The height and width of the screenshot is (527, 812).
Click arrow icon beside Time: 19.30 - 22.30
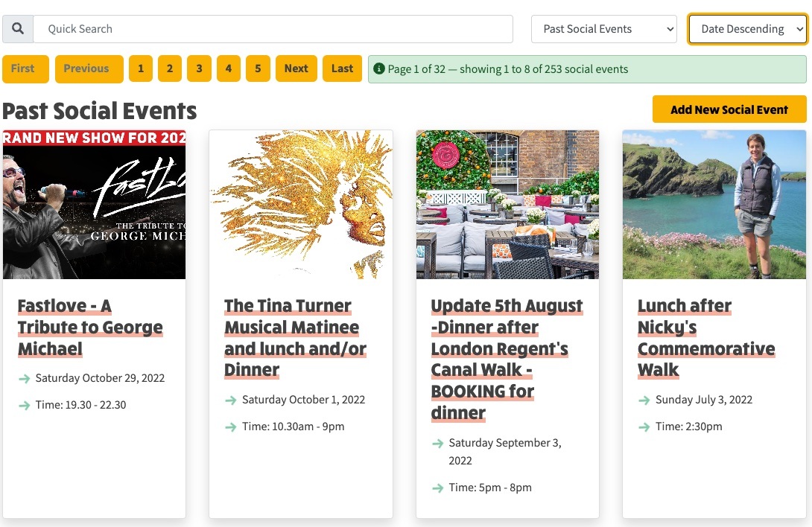point(25,406)
